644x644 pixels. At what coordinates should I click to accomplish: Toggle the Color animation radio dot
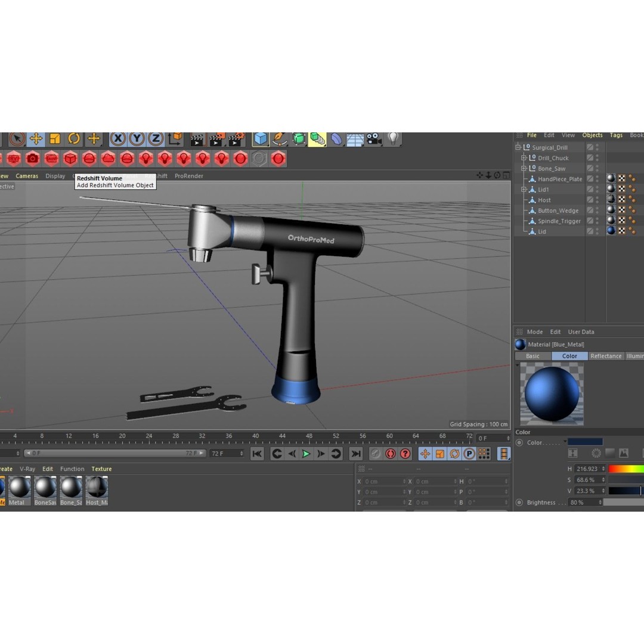[519, 442]
